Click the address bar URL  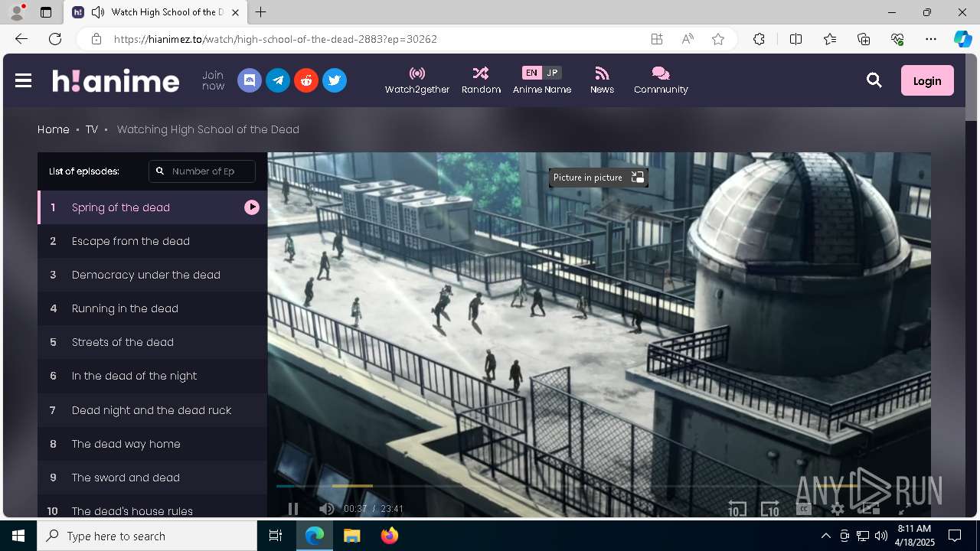(x=276, y=39)
